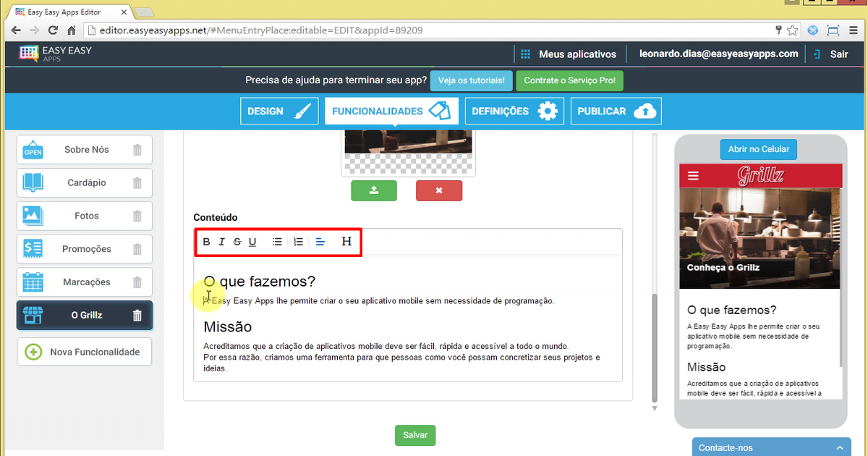This screenshot has height=456, width=868.
Task: Switch to the DESIGN tab
Action: click(x=279, y=111)
